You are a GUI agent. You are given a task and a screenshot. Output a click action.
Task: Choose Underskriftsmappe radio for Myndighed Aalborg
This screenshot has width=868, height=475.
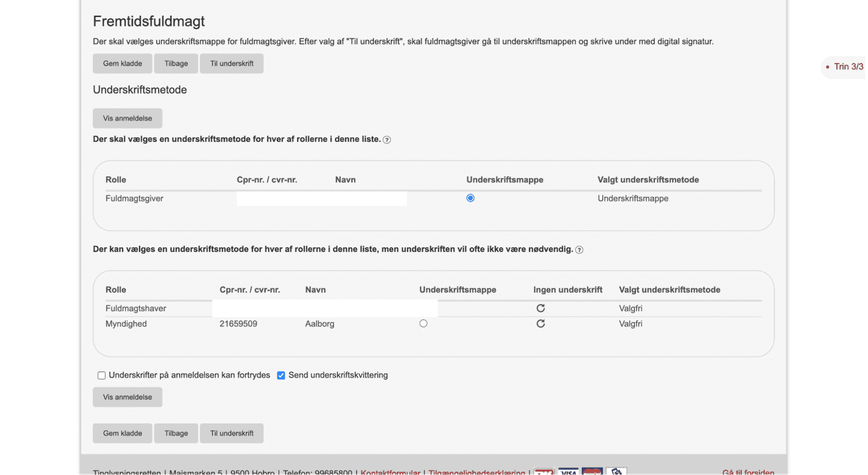(423, 324)
